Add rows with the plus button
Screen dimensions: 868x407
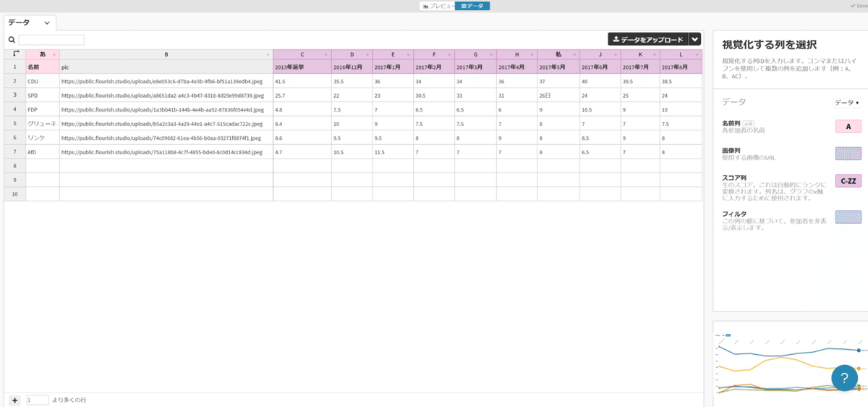(15, 400)
